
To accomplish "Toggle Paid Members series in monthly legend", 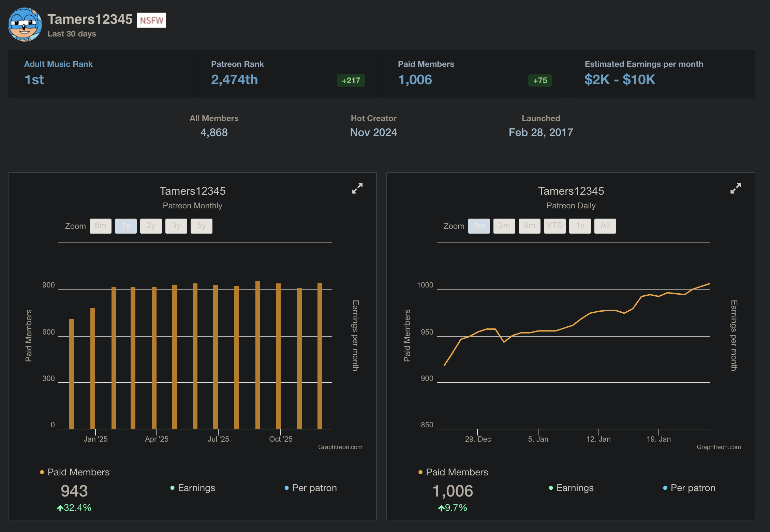I will (78, 472).
